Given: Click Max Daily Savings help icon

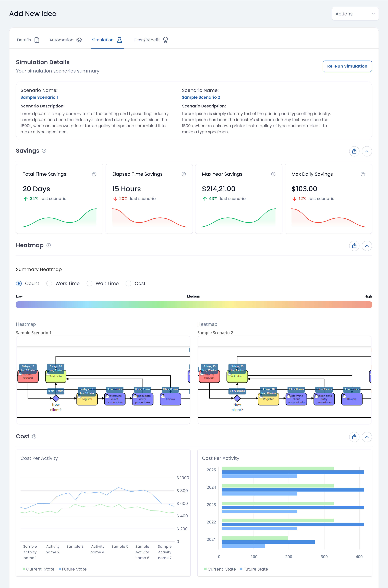Looking at the screenshot, I should 363,174.
